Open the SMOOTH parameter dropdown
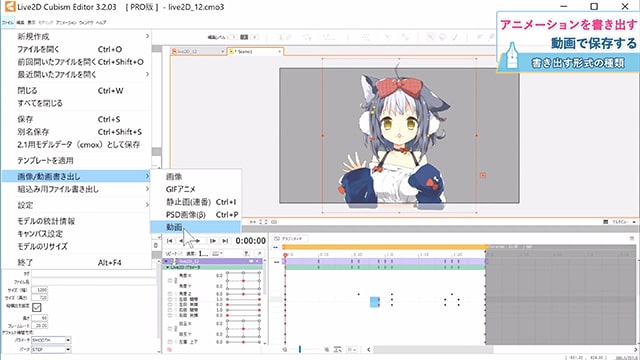The width and height of the screenshot is (640, 360). click(x=51, y=340)
